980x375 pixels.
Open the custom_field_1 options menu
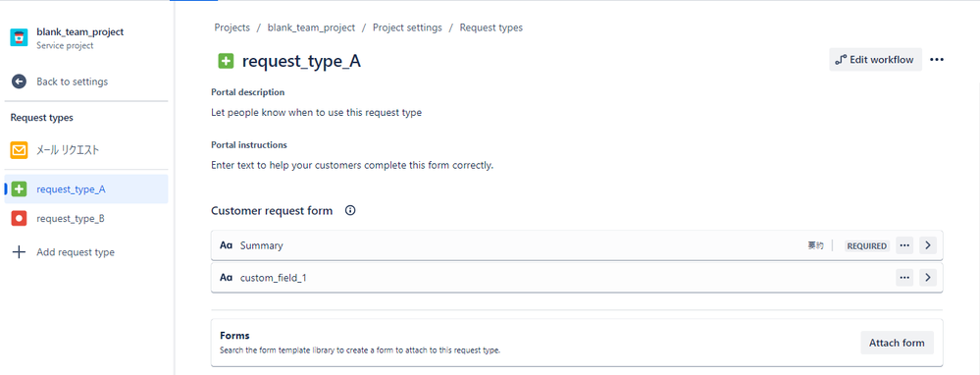pyautogui.click(x=904, y=278)
